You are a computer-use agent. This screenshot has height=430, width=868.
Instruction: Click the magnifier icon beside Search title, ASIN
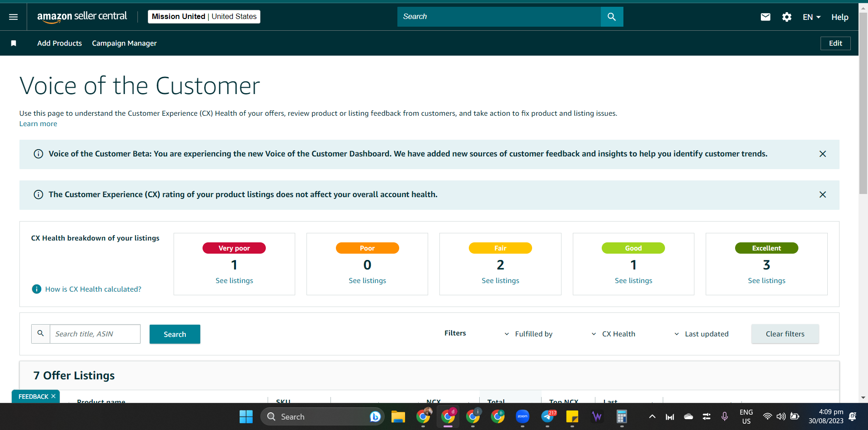(41, 334)
